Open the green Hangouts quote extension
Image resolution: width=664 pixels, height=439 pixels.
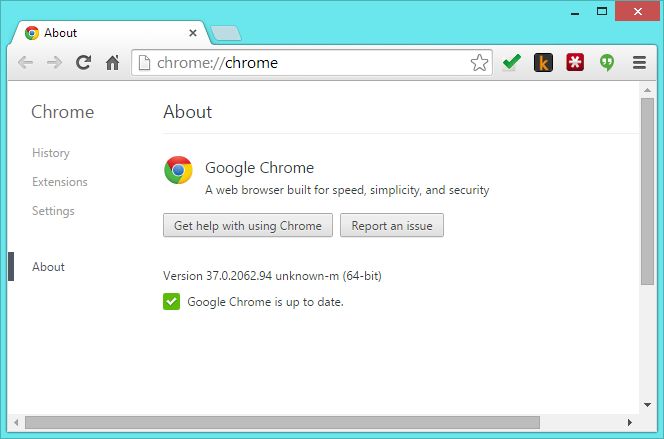point(607,63)
